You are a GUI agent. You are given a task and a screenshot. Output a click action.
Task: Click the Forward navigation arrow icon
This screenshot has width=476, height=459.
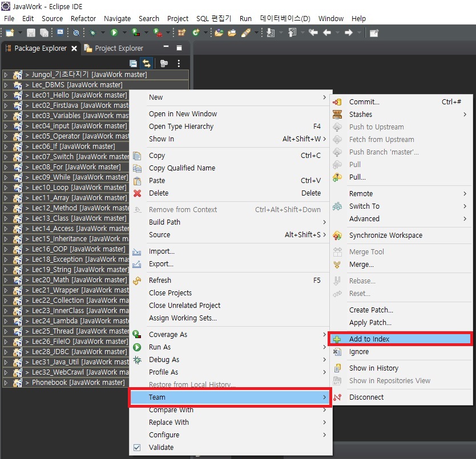(x=349, y=33)
